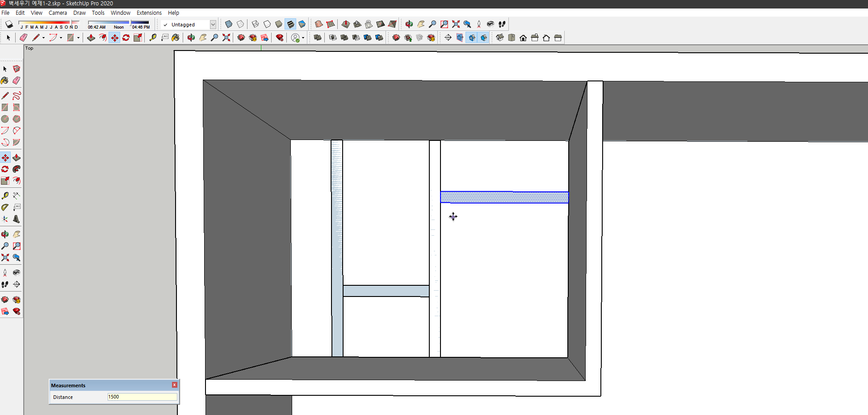This screenshot has width=868, height=415.
Task: Select the Sandbox From Contours tool
Action: coord(319,24)
